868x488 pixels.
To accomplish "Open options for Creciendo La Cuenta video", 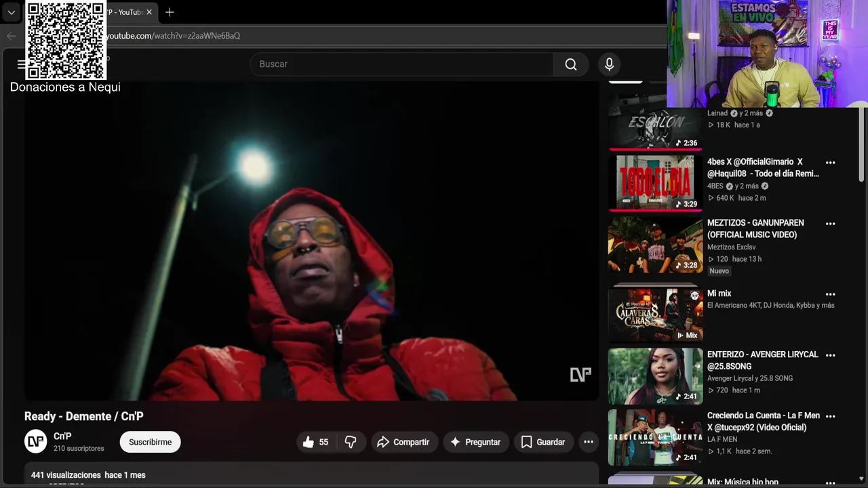I will (x=830, y=417).
